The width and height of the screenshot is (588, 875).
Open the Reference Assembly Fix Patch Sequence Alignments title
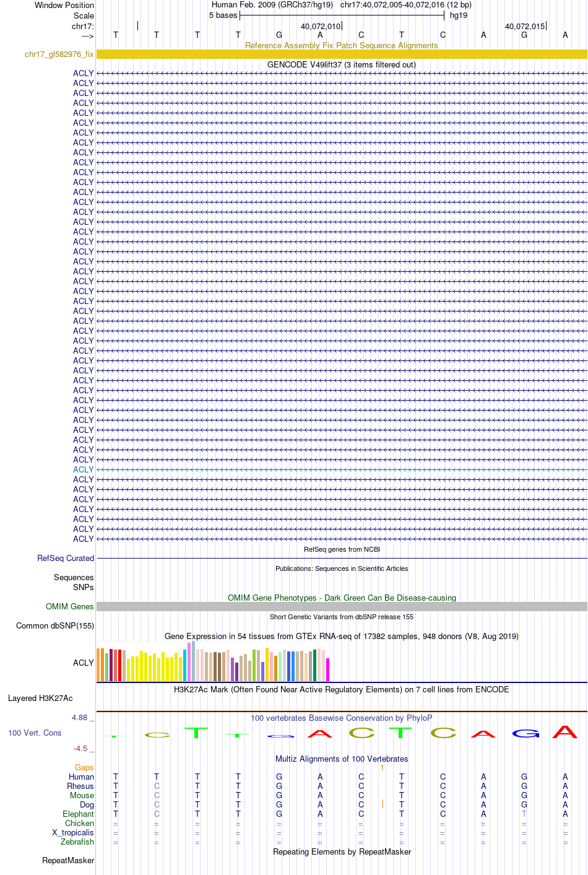pyautogui.click(x=342, y=45)
